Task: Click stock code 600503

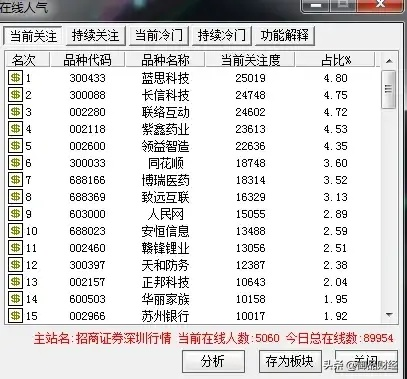Action: 87,299
